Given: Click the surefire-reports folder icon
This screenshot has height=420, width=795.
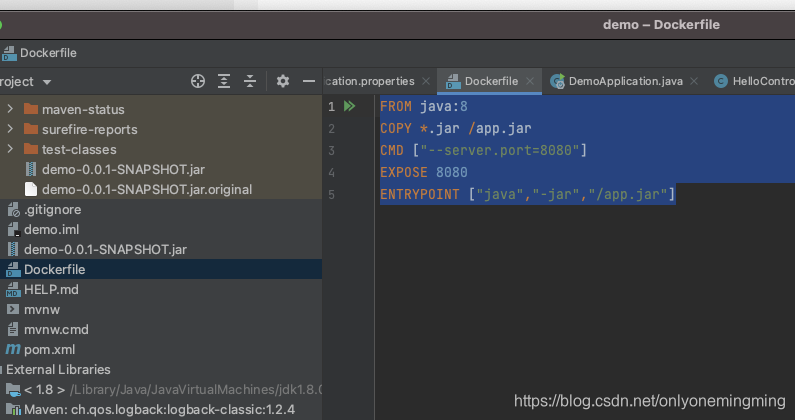Looking at the screenshot, I should pos(31,129).
